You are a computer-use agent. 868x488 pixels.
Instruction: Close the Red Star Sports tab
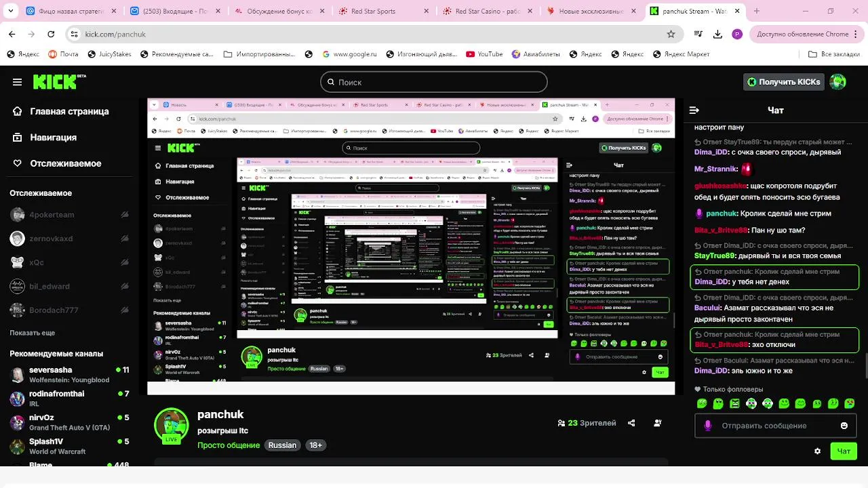(x=426, y=11)
